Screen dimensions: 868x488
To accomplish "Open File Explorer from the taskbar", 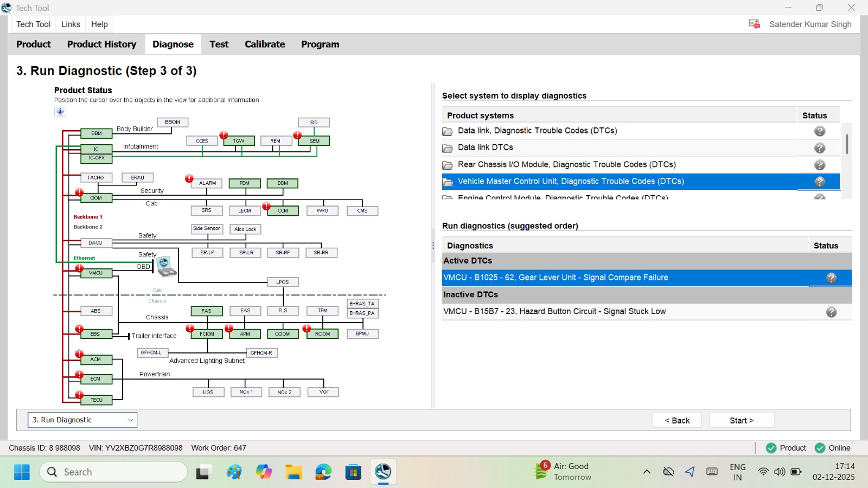I will click(293, 472).
